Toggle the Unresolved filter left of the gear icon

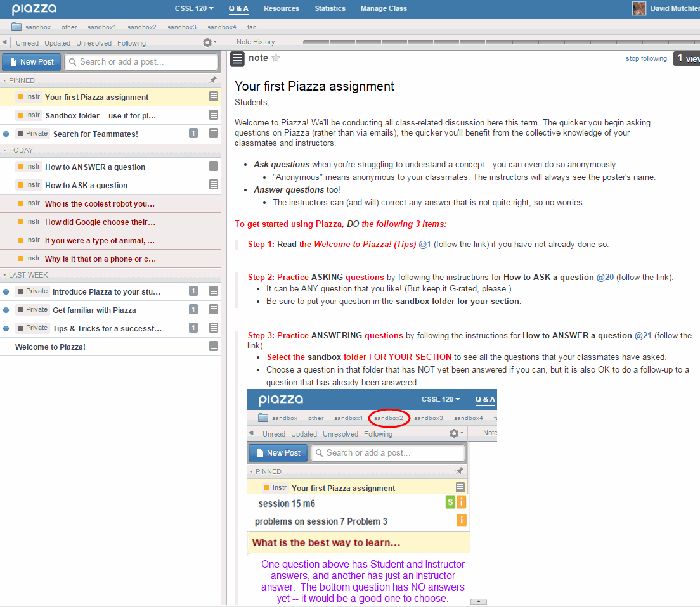tap(94, 43)
